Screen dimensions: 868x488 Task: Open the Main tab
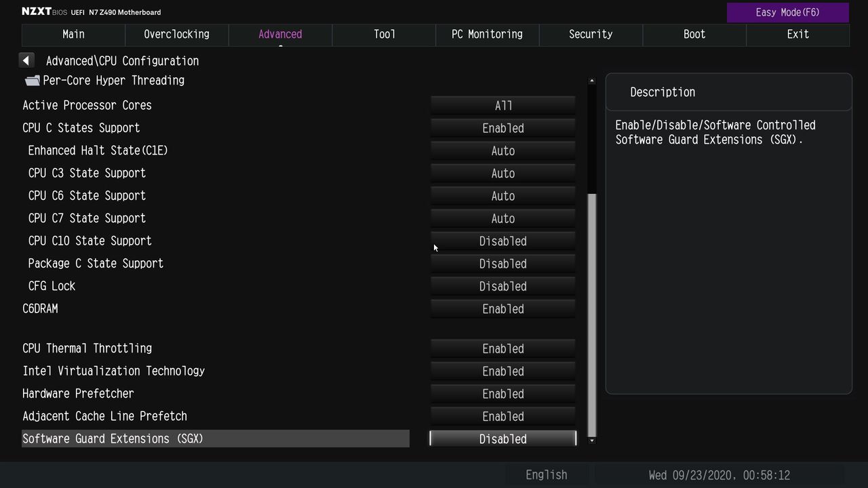73,35
